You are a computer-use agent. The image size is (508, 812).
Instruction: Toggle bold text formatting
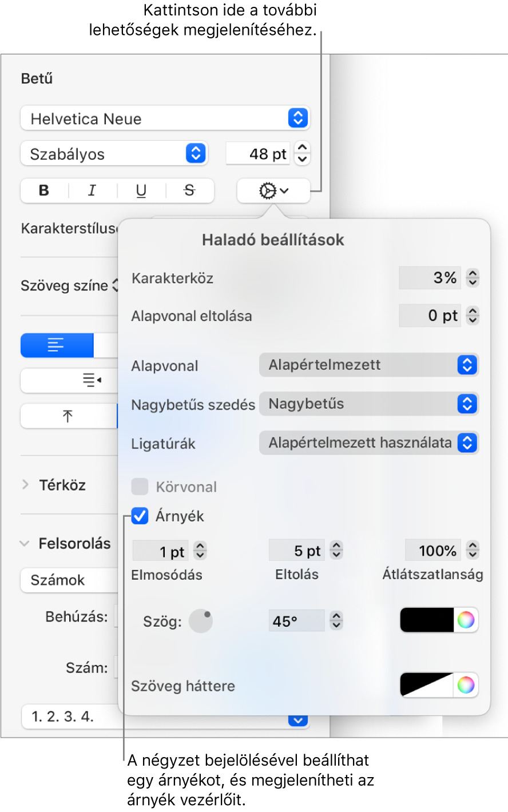[44, 191]
